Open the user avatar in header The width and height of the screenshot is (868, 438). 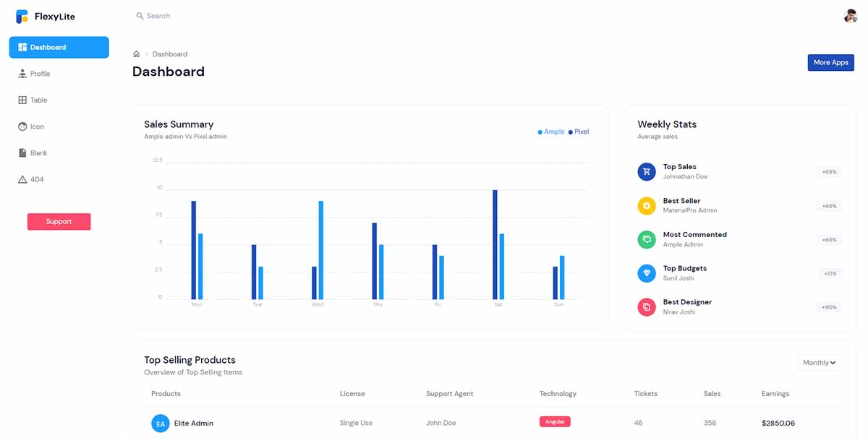coord(850,16)
